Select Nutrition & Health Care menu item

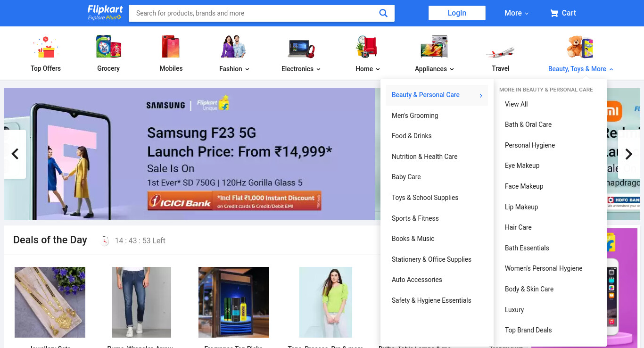tap(425, 157)
